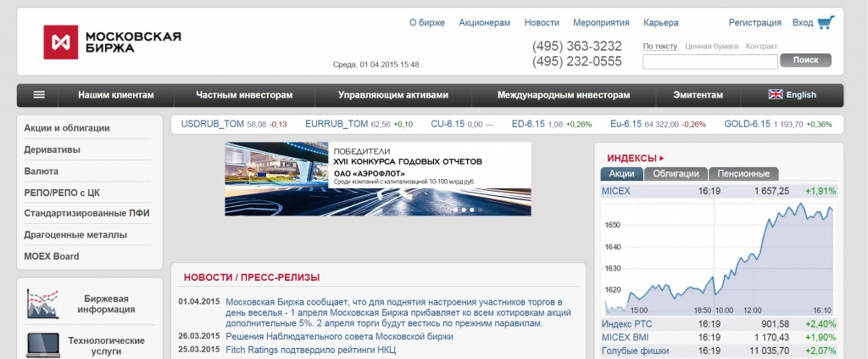Image resolution: width=868 pixels, height=359 pixels.
Task: Switch to Акции indices tab
Action: click(x=621, y=173)
